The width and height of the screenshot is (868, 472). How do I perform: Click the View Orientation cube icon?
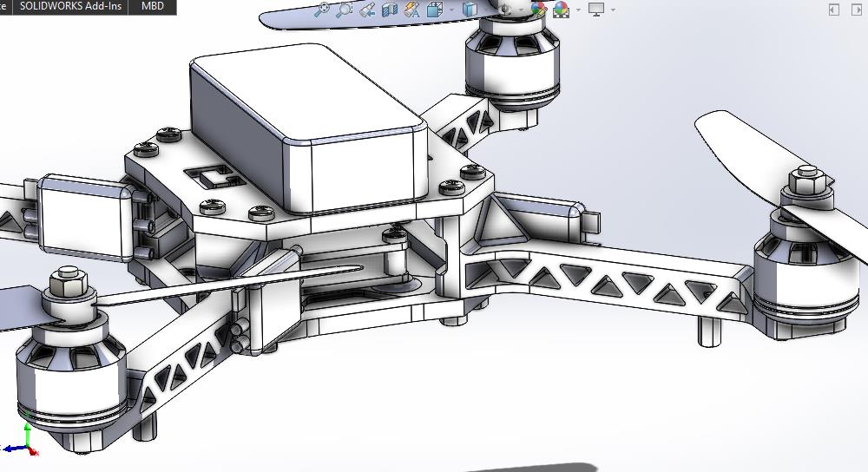point(435,10)
